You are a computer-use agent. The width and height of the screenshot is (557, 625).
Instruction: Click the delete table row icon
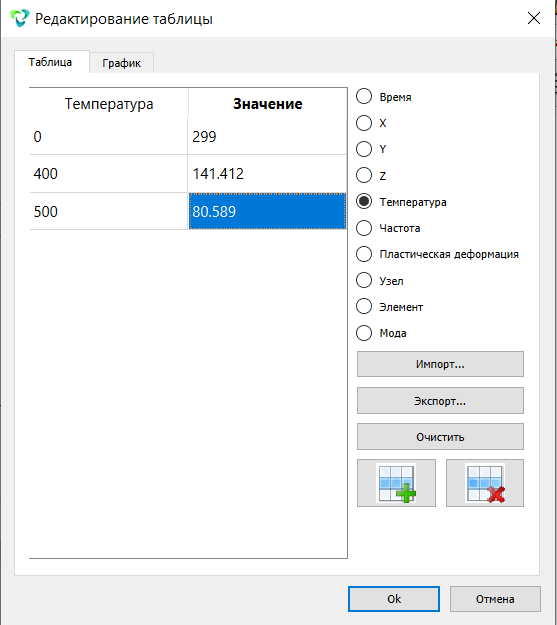tap(485, 483)
